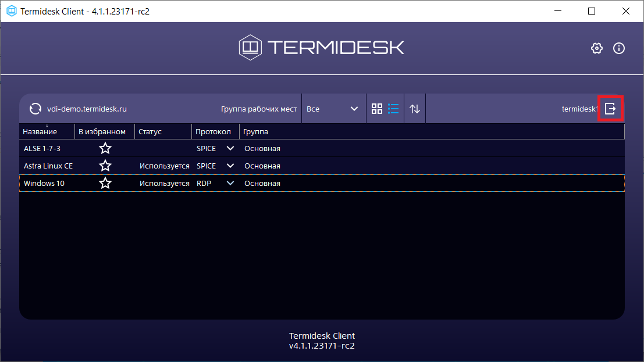
Task: Open settings via the gear icon
Action: tap(596, 48)
